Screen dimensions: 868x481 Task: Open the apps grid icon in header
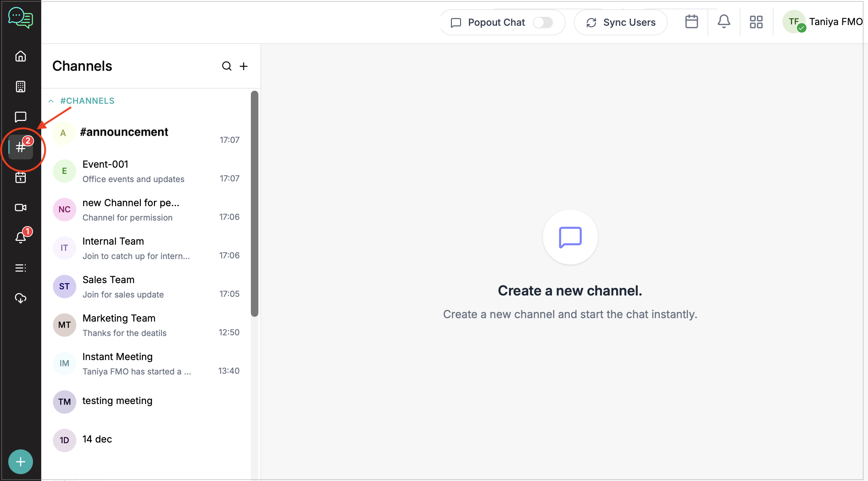[x=756, y=22]
